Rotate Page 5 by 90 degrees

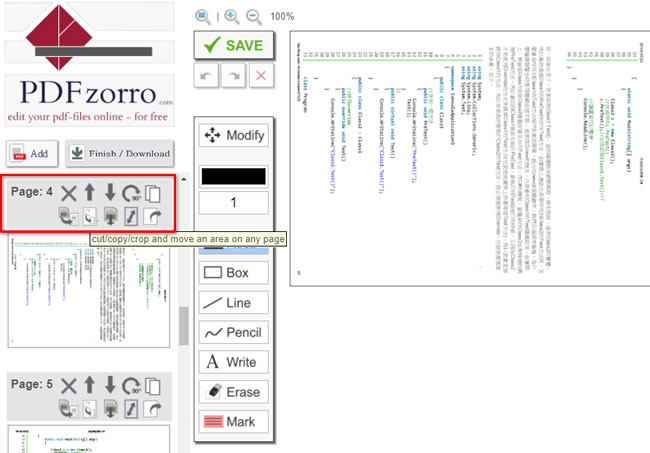tap(132, 386)
